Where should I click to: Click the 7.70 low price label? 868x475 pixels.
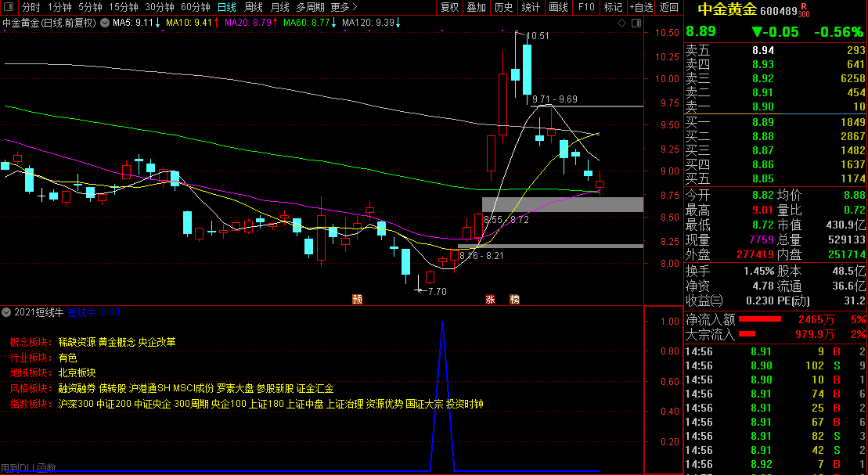coord(437,291)
